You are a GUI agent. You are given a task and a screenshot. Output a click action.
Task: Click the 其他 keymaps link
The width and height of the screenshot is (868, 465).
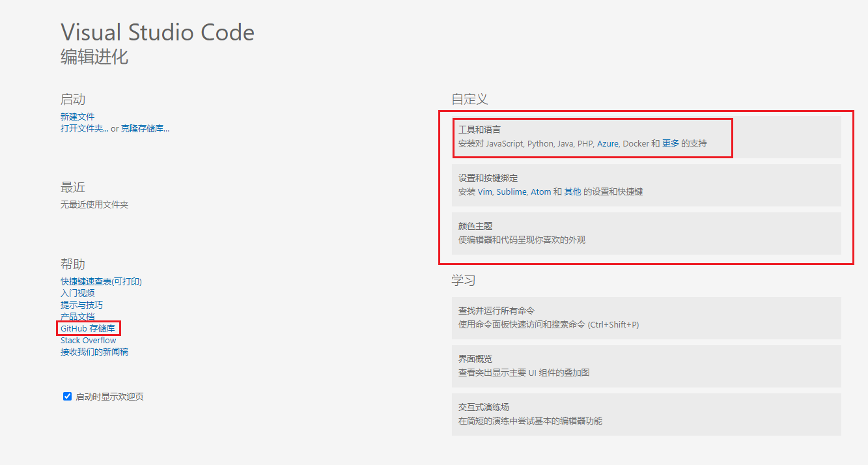572,191
